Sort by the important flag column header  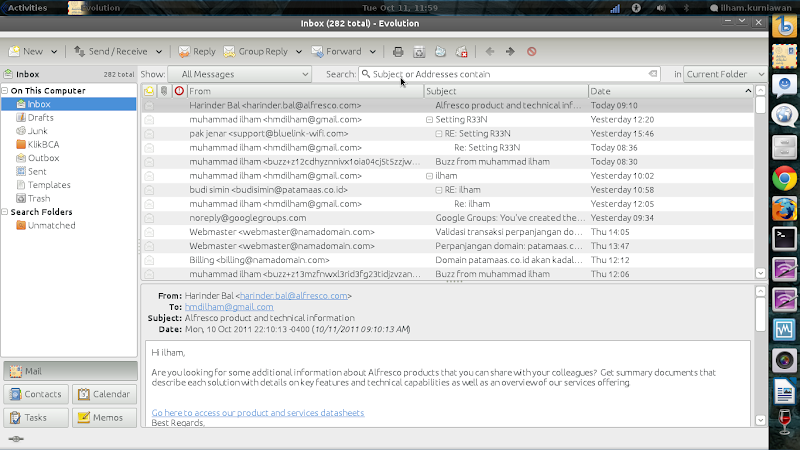pos(179,91)
